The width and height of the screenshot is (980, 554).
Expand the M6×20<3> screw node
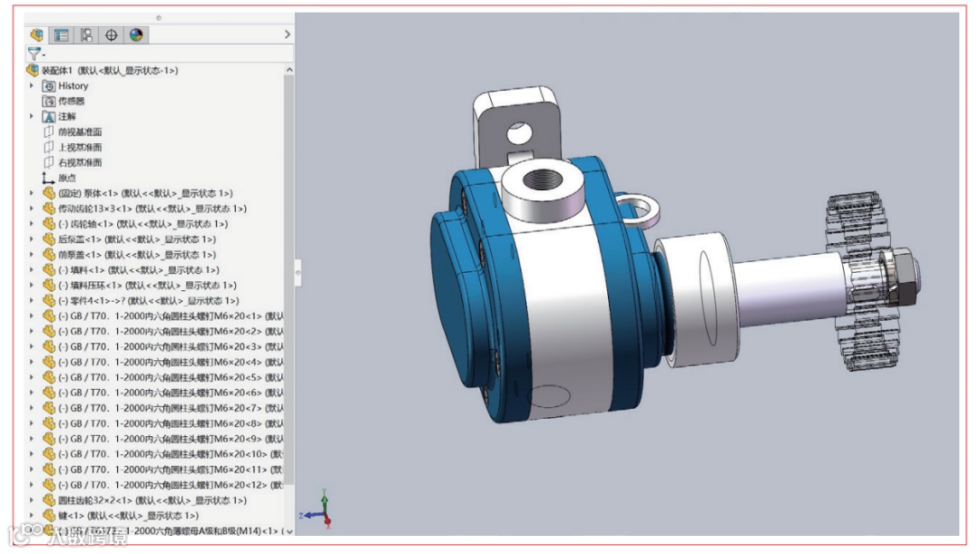pyautogui.click(x=31, y=346)
